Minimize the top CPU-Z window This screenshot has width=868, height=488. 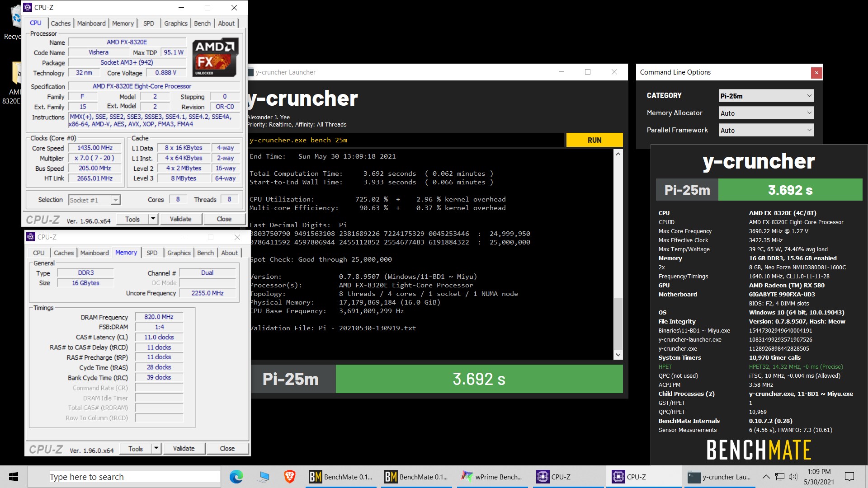181,7
